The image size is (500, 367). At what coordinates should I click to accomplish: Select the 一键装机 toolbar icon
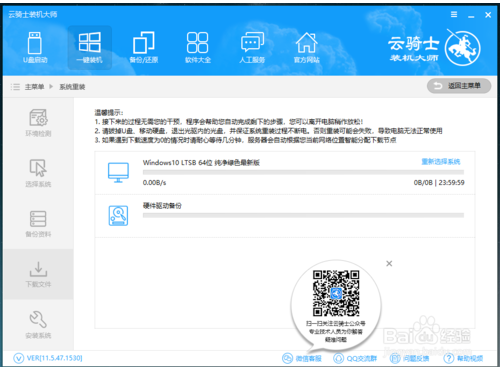point(89,47)
